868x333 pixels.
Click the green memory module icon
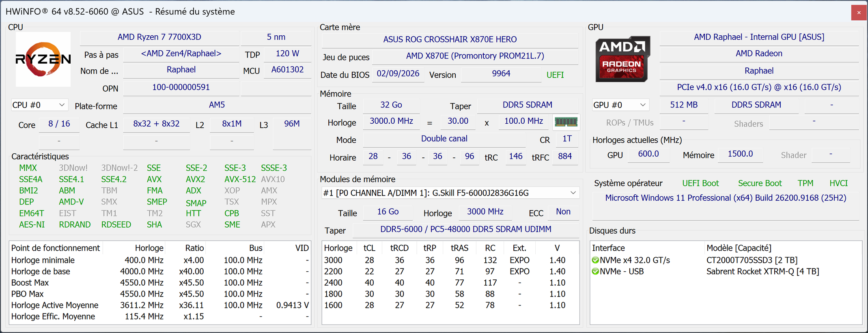566,122
